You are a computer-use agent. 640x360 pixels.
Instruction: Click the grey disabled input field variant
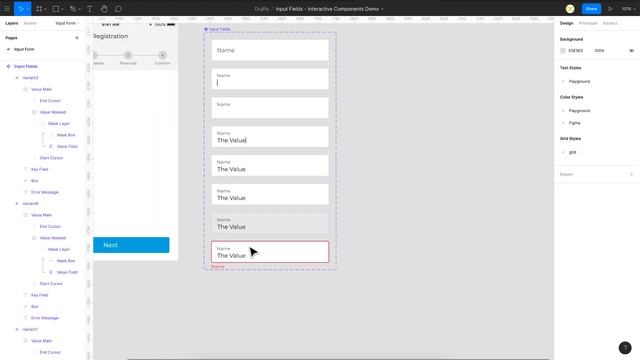pyautogui.click(x=270, y=223)
